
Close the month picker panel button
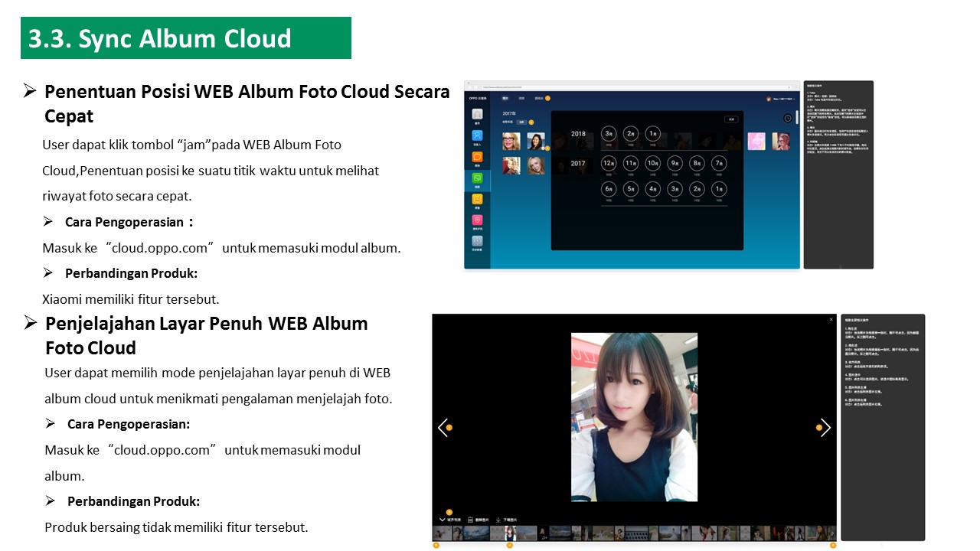click(x=731, y=119)
